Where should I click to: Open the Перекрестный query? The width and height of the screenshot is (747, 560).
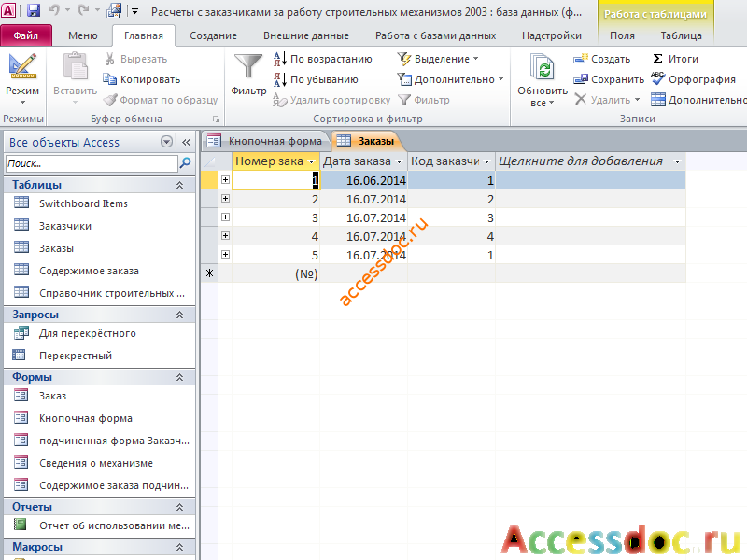[x=76, y=356]
